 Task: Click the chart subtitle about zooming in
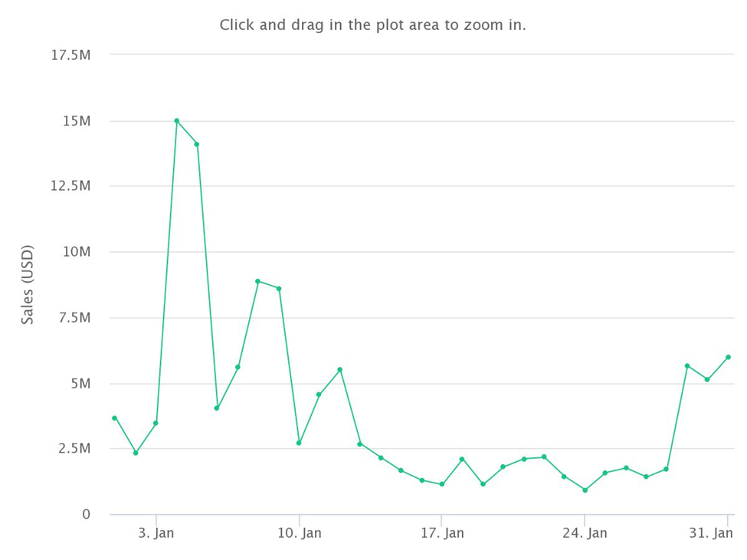click(373, 25)
